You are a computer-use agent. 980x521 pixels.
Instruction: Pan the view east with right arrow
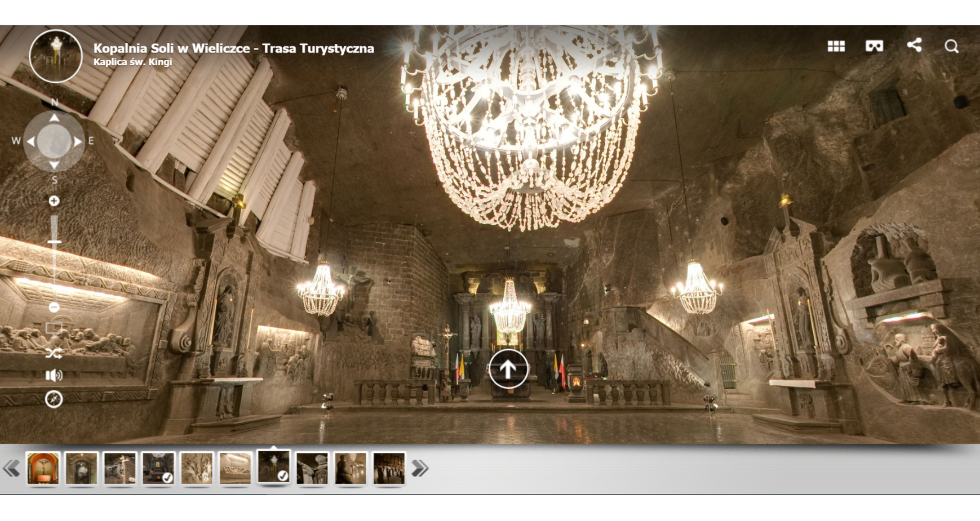[x=78, y=141]
